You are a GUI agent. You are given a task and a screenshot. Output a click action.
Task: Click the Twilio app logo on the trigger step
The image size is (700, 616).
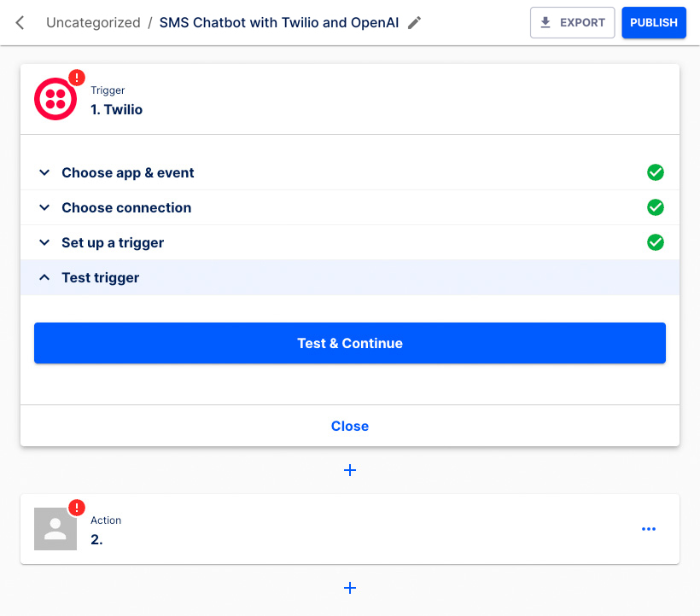pos(55,99)
